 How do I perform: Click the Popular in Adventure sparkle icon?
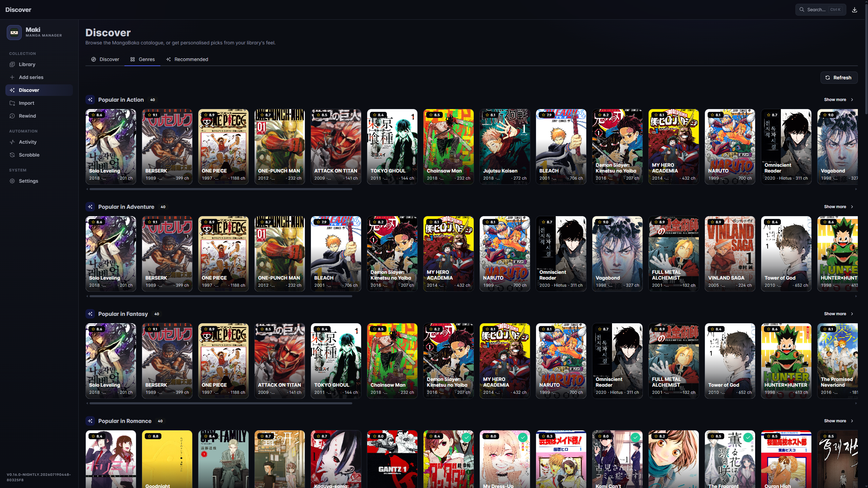pyautogui.click(x=90, y=207)
